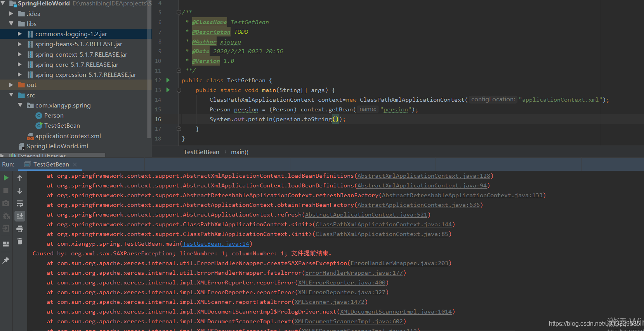This screenshot has width=644, height=331.
Task: Select SpringHelloWorld.iml file
Action: (57, 146)
